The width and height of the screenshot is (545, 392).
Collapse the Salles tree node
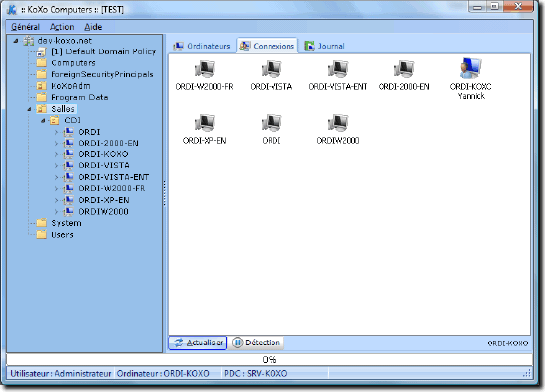[29, 109]
